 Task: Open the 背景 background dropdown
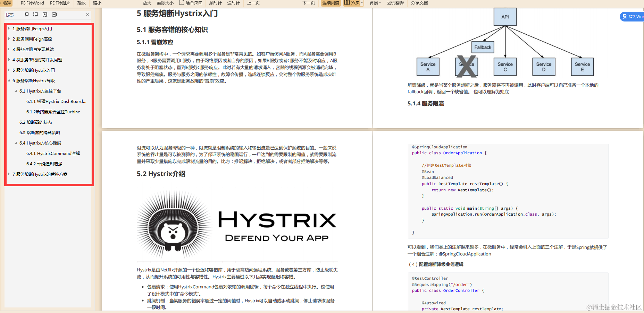point(375,3)
